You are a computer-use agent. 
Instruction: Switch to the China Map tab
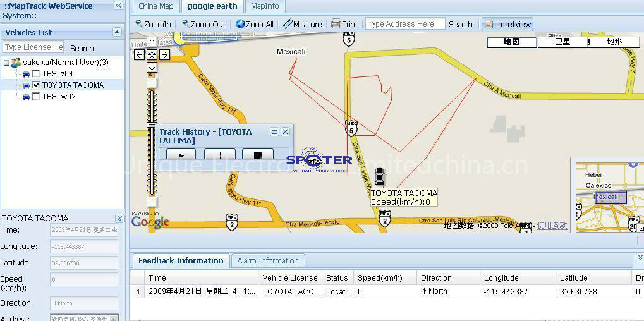[155, 6]
